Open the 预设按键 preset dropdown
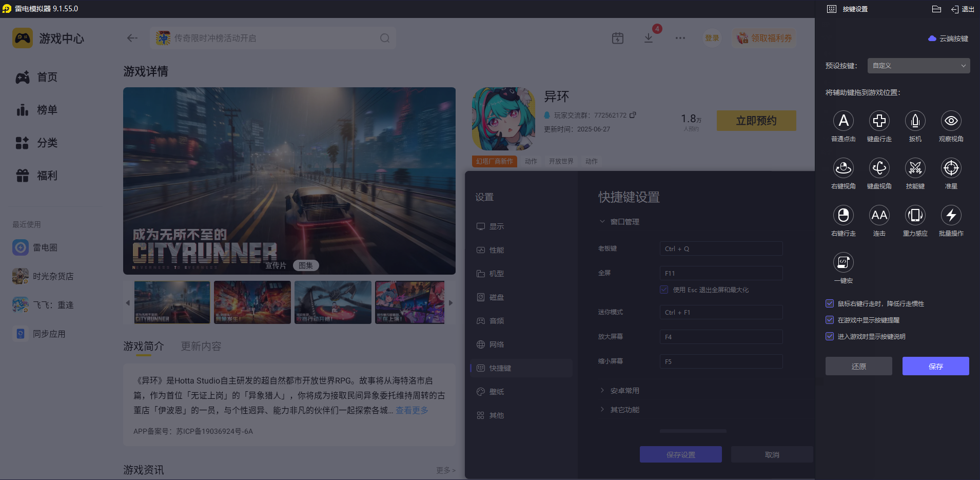This screenshot has height=480, width=980. 917,65
